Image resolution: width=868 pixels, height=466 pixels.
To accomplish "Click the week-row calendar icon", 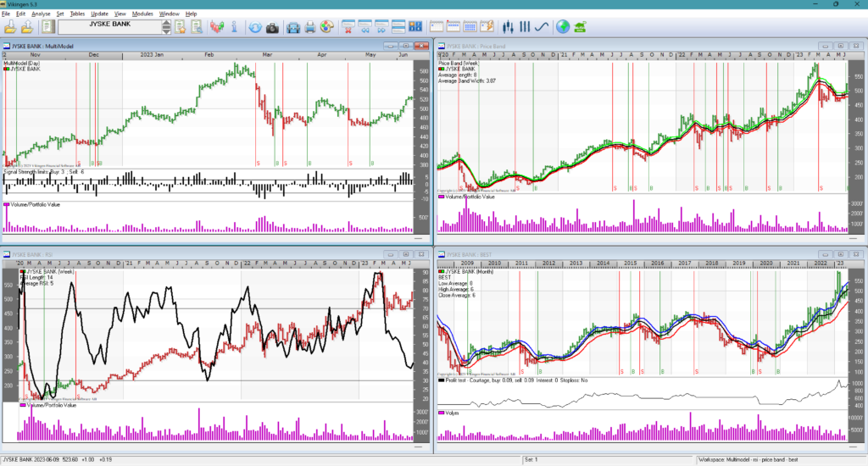I will [453, 26].
